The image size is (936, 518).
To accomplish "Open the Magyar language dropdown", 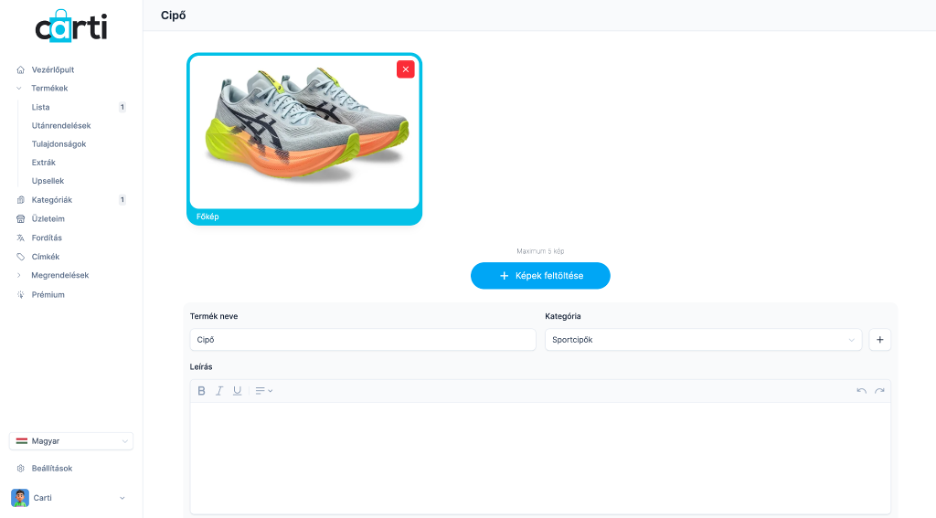I will [x=71, y=441].
